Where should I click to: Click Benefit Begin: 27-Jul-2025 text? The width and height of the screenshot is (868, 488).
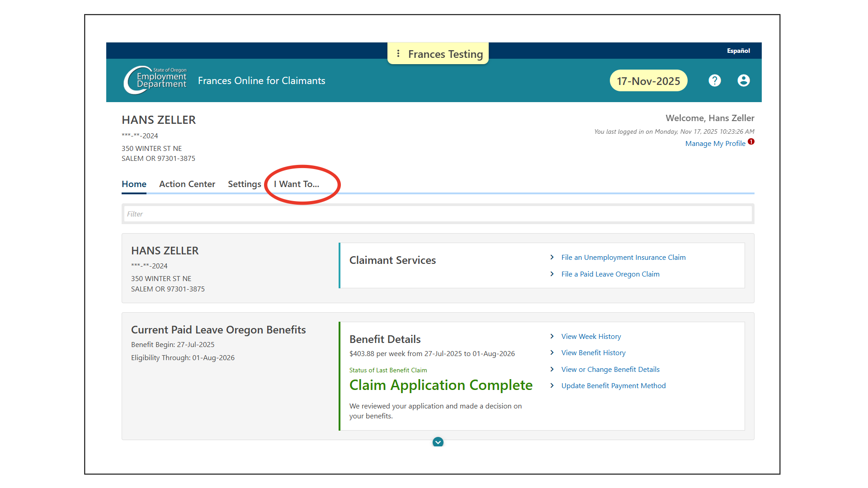(173, 344)
